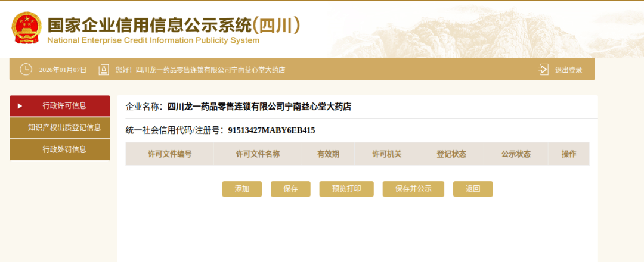Click the 许可文件编号 column header
This screenshot has height=262, width=644.
click(x=169, y=154)
